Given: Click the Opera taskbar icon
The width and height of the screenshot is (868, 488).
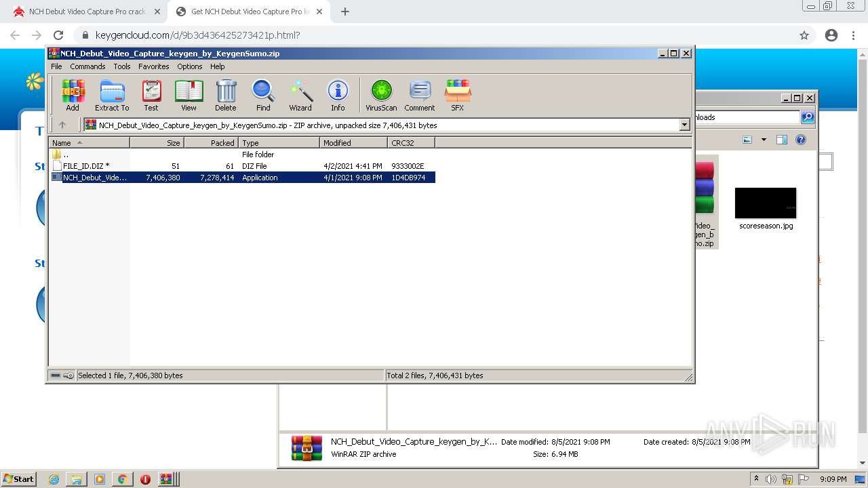Looking at the screenshot, I should [145, 479].
